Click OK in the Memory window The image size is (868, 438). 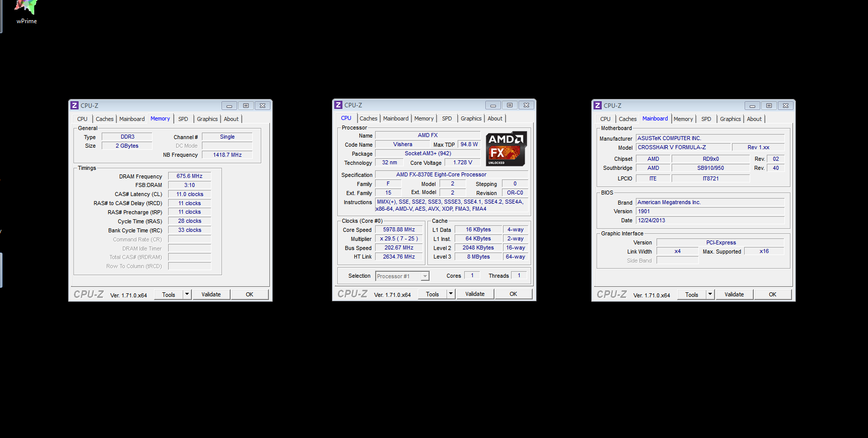pyautogui.click(x=250, y=294)
